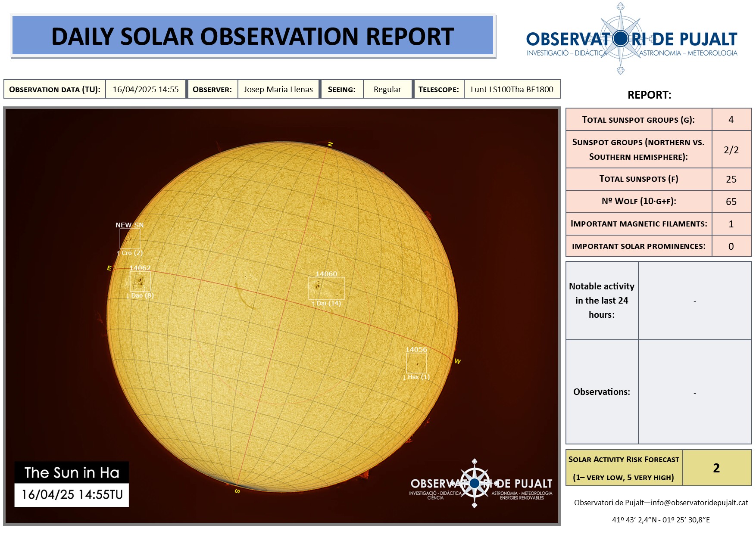This screenshot has height=534, width=756.
Task: Click the Observatori de Pujalt watermark logo in sun image
Action: [x=481, y=484]
